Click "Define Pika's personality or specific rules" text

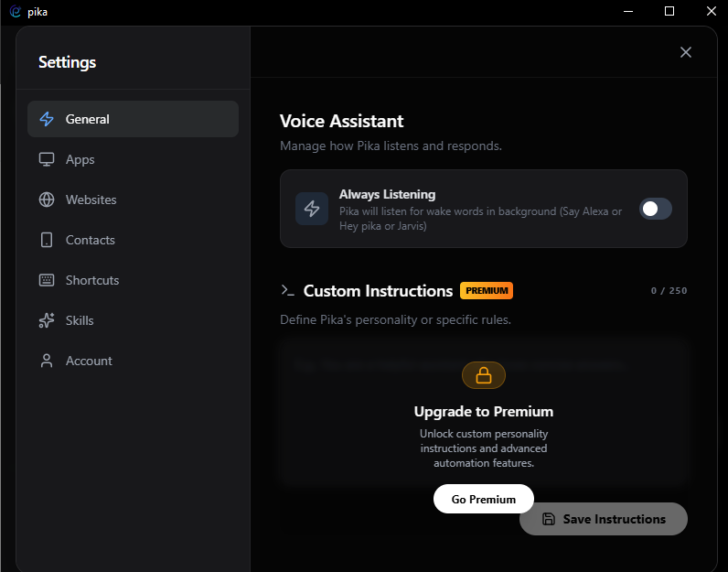click(396, 319)
